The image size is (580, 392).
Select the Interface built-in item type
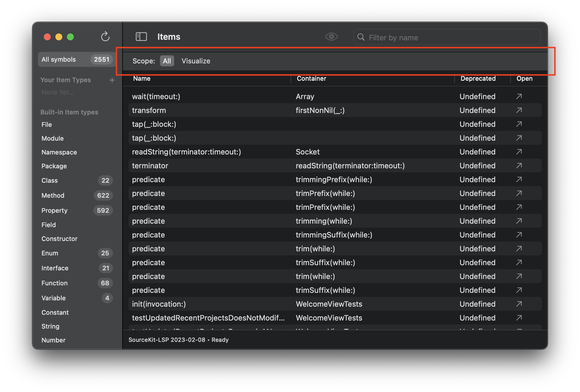pyautogui.click(x=55, y=268)
